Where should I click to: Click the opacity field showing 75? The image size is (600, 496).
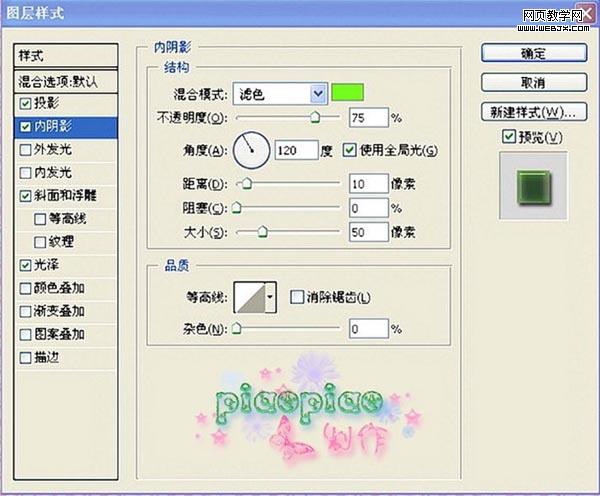[368, 117]
